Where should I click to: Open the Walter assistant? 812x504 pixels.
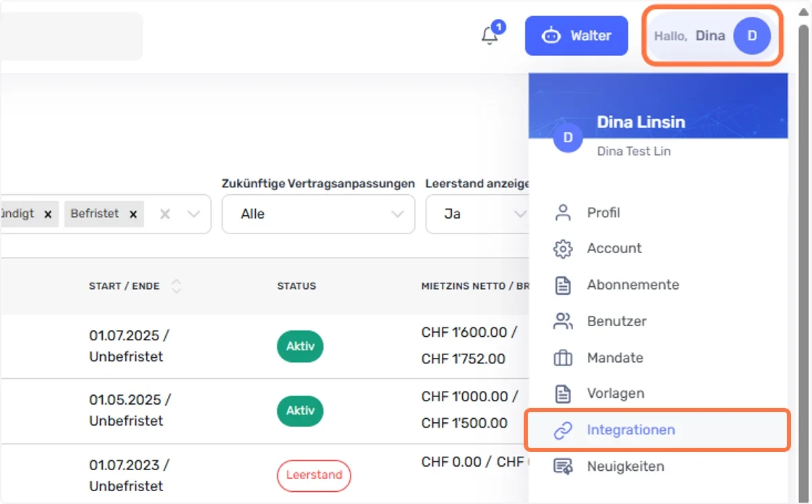[577, 36]
